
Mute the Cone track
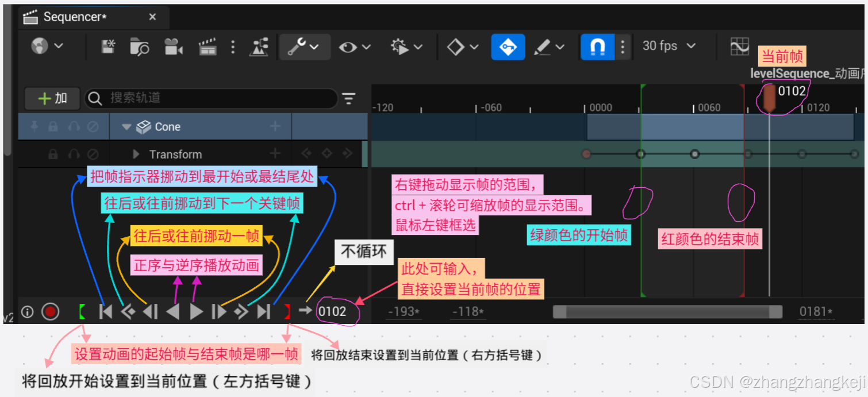coord(93,126)
